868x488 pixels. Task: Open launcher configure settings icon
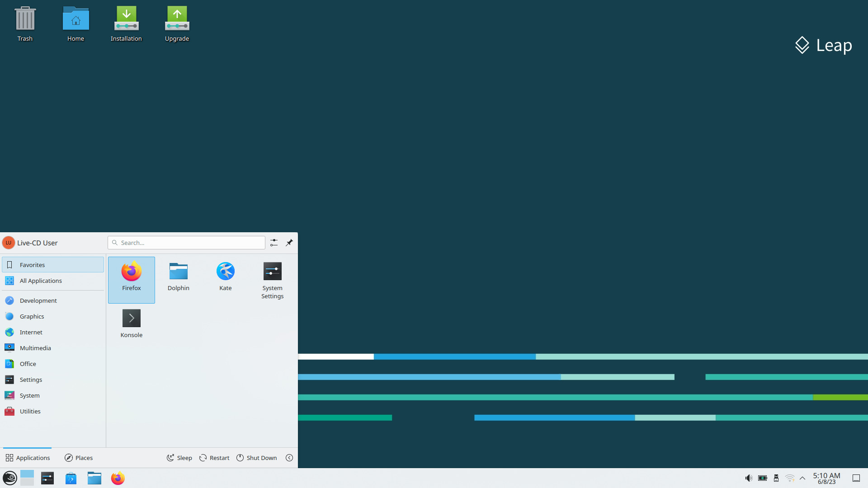(x=274, y=243)
